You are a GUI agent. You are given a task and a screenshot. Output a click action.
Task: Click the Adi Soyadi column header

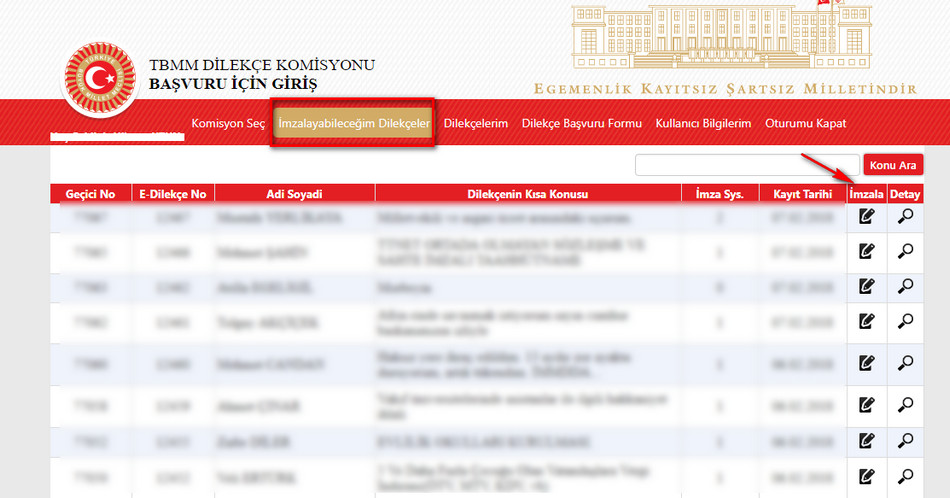point(294,194)
